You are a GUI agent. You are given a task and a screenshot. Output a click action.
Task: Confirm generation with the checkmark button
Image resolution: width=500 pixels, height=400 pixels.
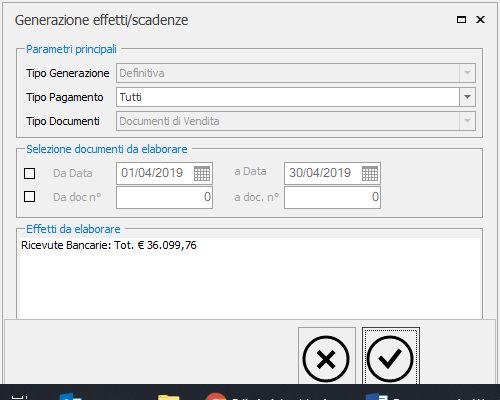point(391,356)
